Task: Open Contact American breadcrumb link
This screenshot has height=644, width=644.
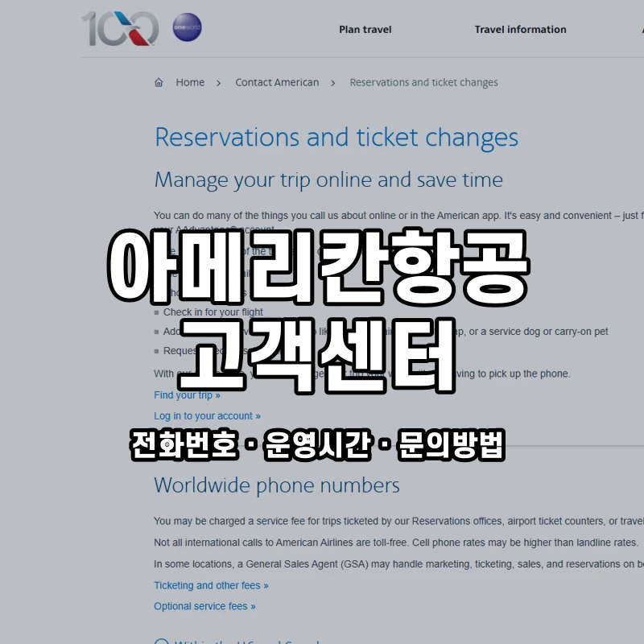Action: 277,83
